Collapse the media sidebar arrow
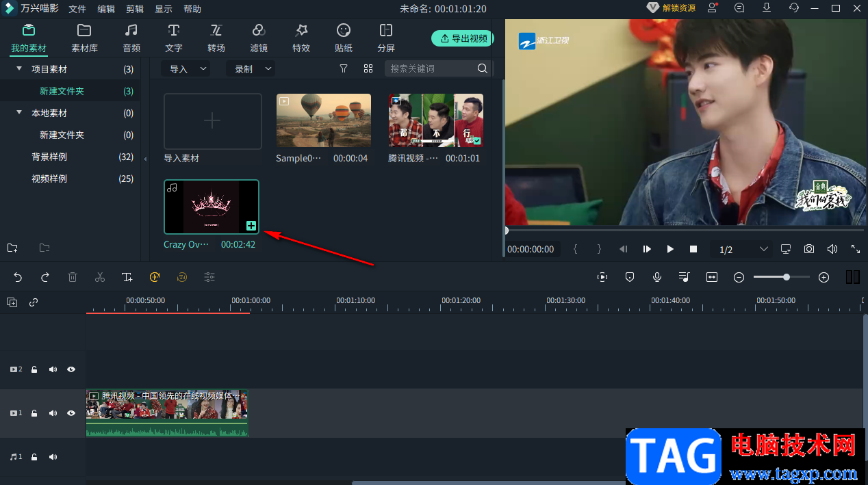 144,159
